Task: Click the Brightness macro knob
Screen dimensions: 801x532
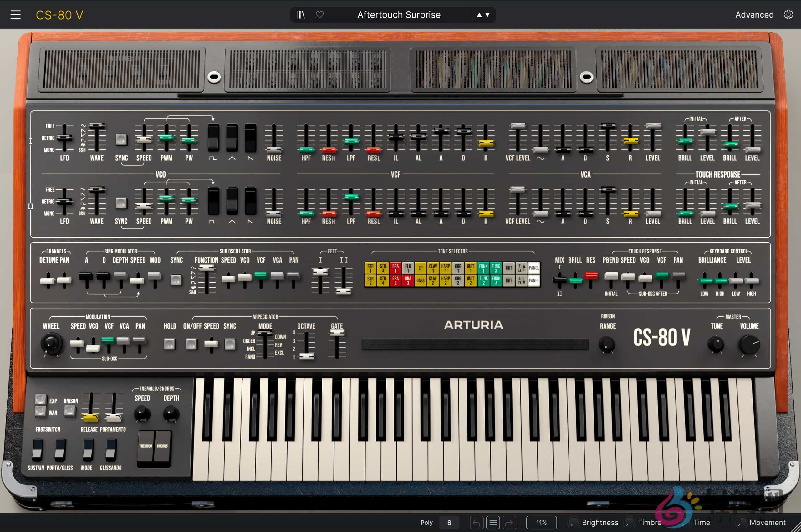Action: pos(574,523)
